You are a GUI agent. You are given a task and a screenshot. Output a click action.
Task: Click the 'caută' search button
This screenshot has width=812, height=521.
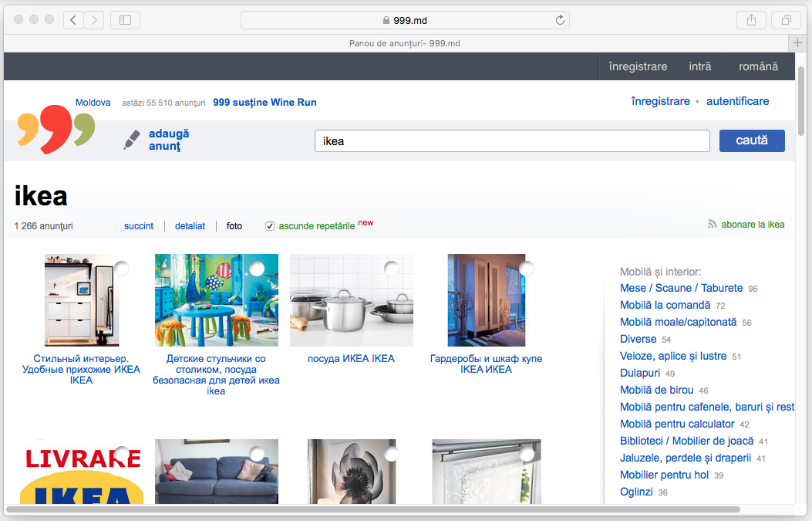click(752, 140)
